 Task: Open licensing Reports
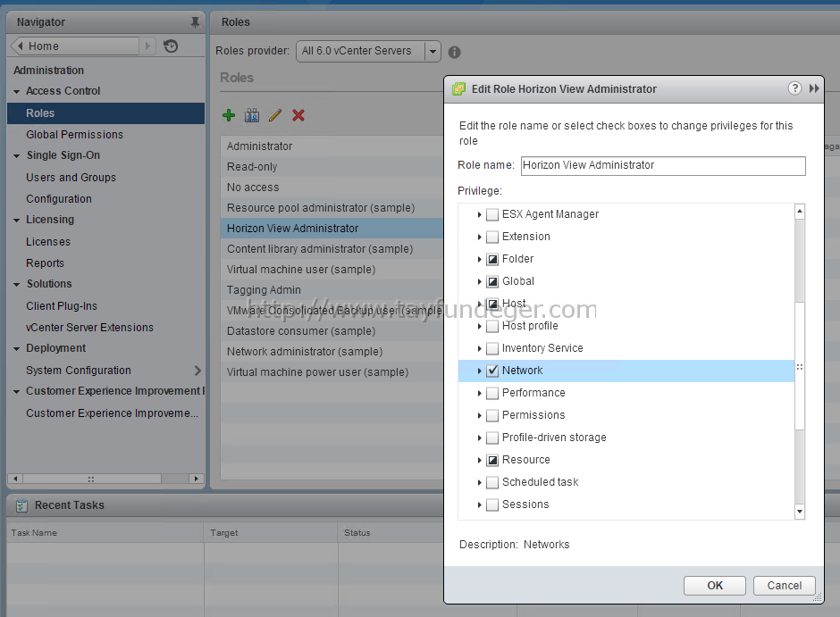(45, 263)
